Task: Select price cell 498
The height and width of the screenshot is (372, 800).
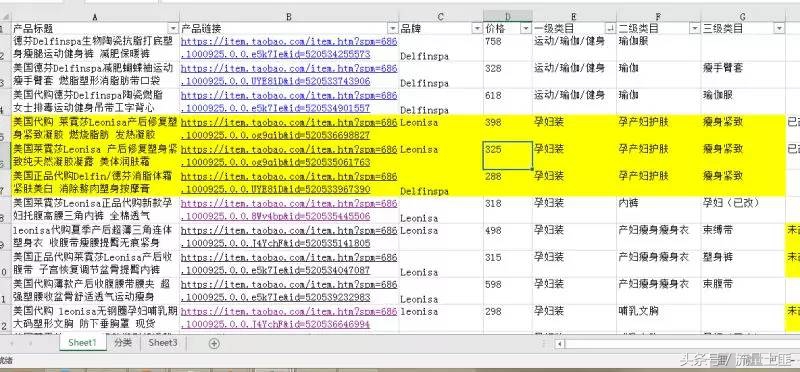Action: click(x=508, y=237)
